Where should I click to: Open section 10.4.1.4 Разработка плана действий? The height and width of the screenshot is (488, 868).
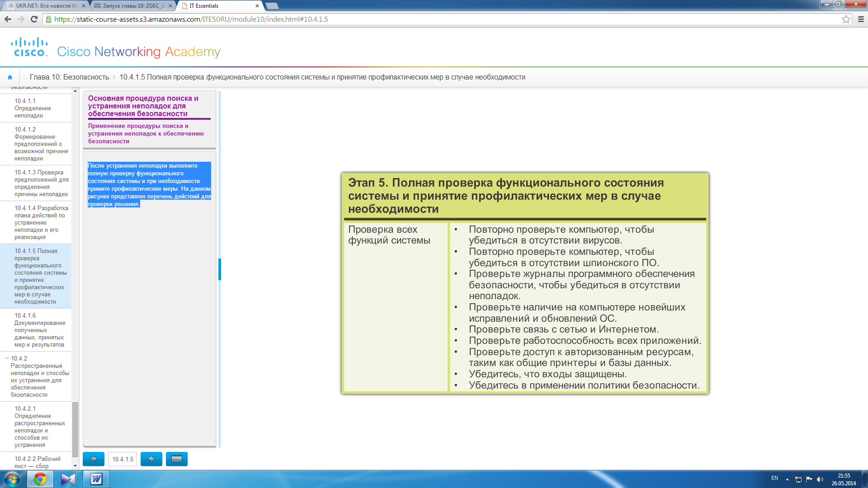click(x=36, y=222)
